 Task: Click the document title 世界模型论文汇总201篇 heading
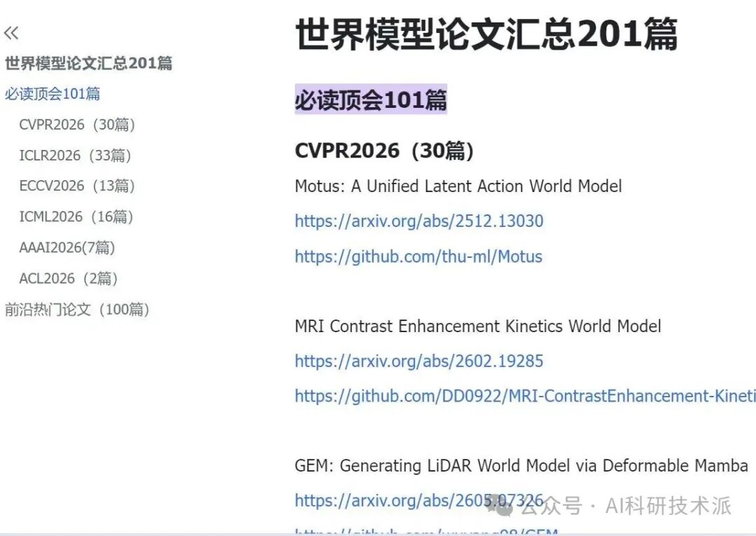coord(486,34)
